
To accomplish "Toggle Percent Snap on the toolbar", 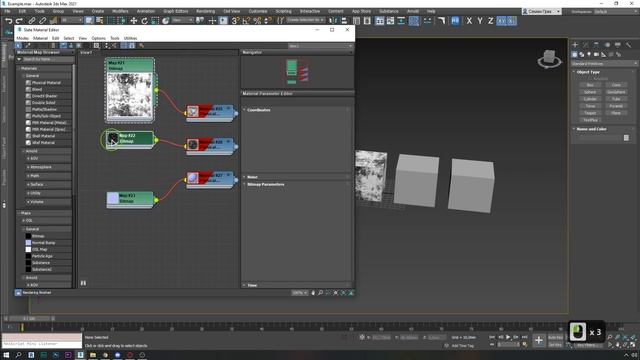I will [x=257, y=21].
